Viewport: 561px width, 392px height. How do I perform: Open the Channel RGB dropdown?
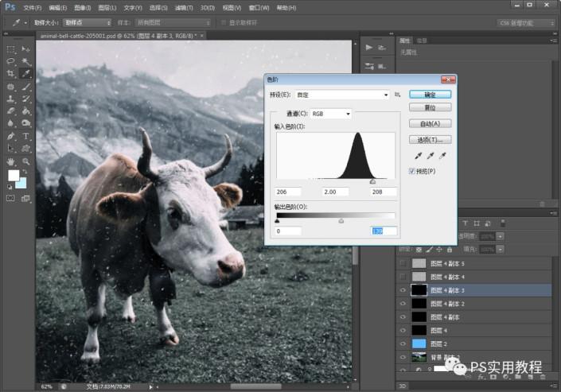pyautogui.click(x=330, y=114)
